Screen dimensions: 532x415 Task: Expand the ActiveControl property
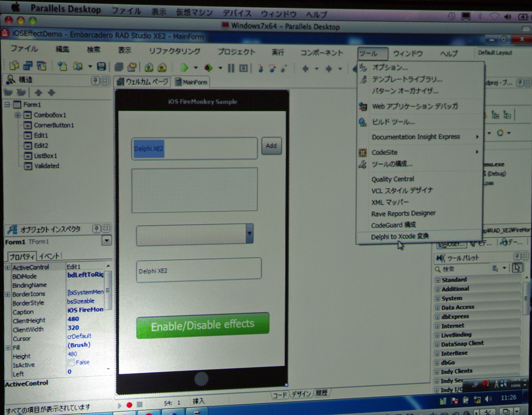pyautogui.click(x=7, y=268)
